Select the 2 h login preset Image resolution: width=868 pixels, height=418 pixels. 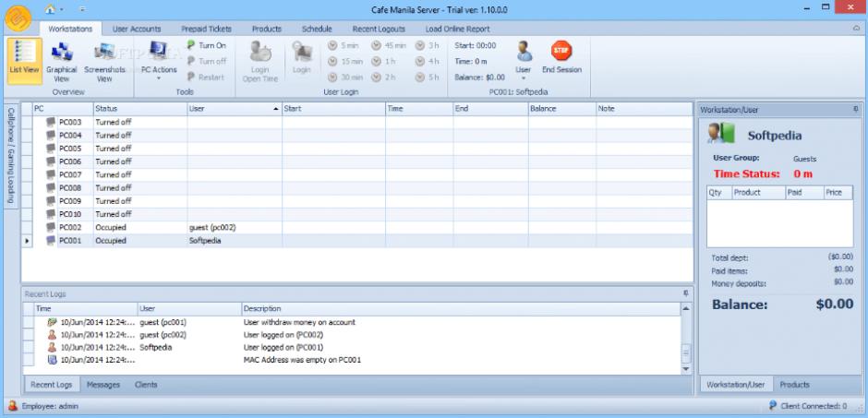(383, 78)
